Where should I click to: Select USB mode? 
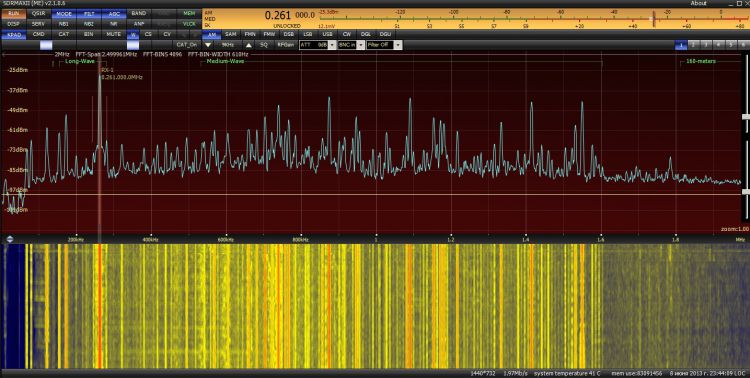point(328,34)
